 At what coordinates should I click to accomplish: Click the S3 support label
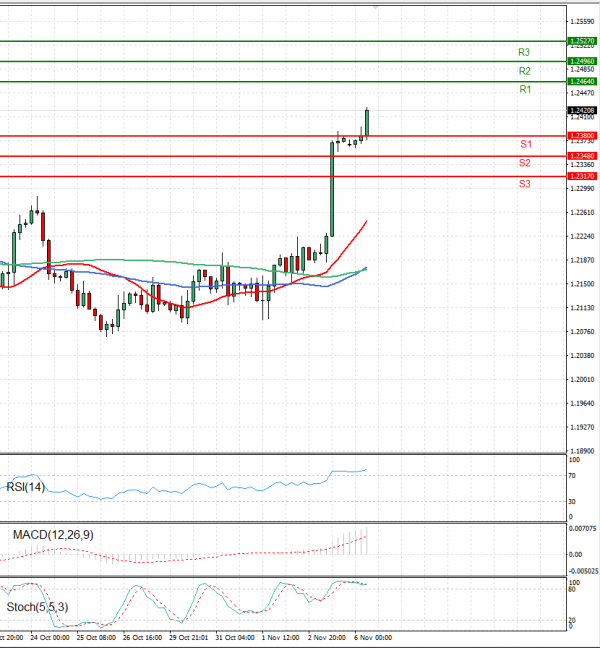[x=524, y=183]
